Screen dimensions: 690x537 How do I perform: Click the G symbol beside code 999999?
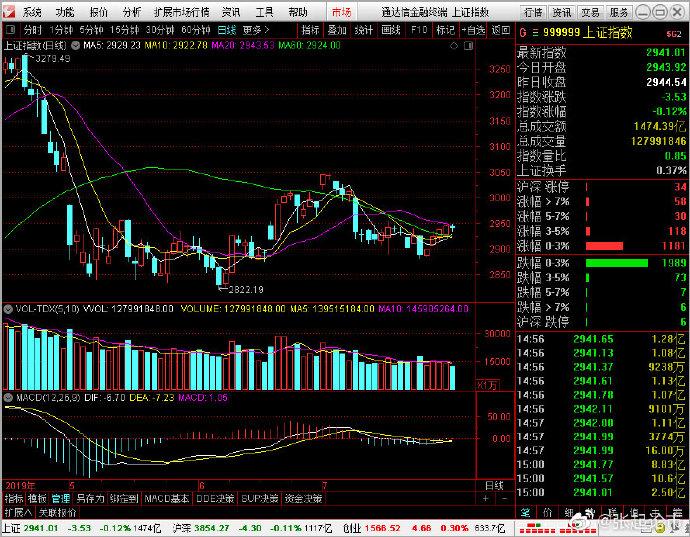521,33
